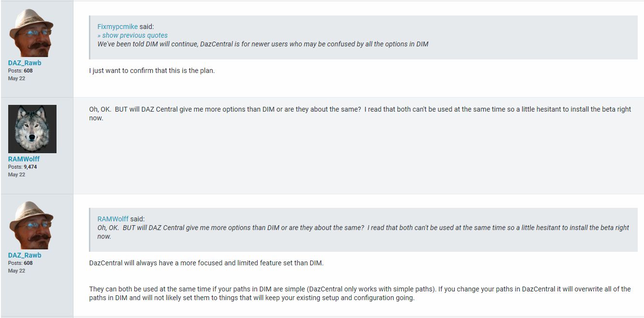Visit RAMWolff's profile via username under wolf avatar

pyautogui.click(x=24, y=159)
